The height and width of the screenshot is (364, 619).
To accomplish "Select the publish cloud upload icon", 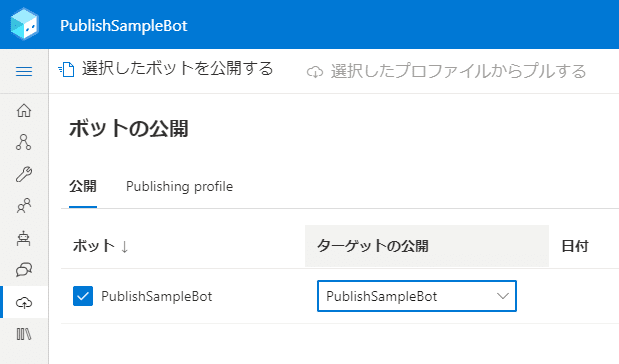I will pyautogui.click(x=24, y=302).
